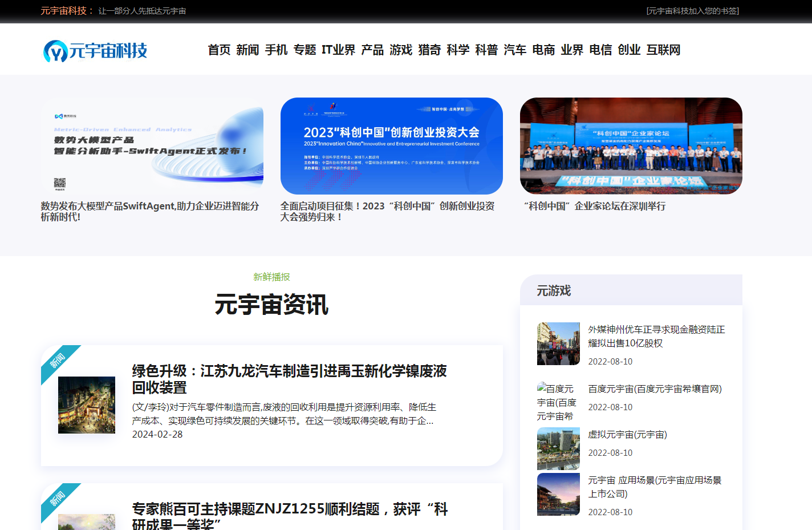The width and height of the screenshot is (812, 530).
Task: Open the 互联网 category
Action: pyautogui.click(x=663, y=50)
